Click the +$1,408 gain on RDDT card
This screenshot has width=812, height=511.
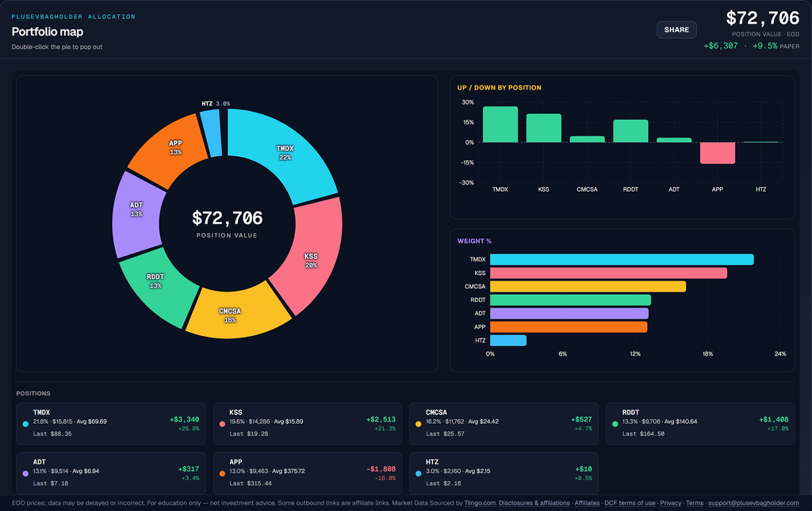click(x=774, y=419)
